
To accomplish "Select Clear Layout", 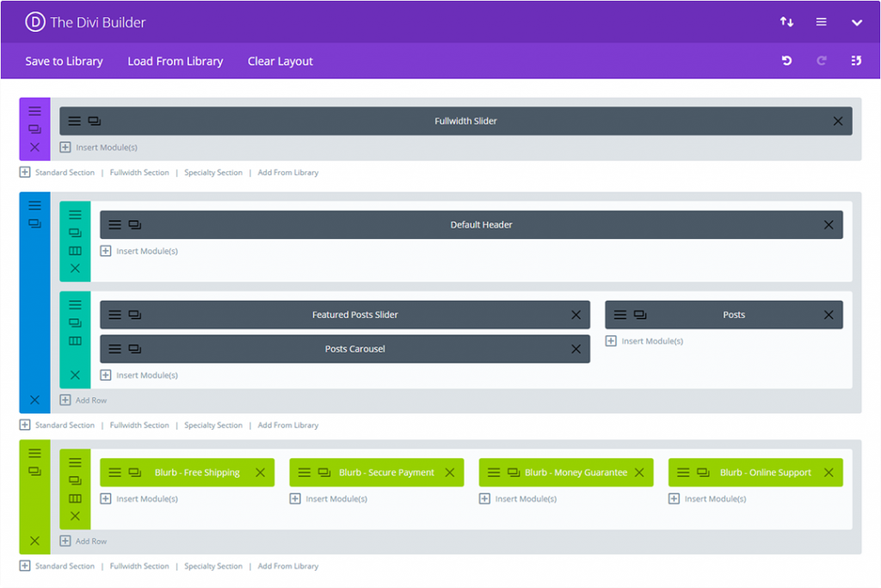I will point(280,61).
